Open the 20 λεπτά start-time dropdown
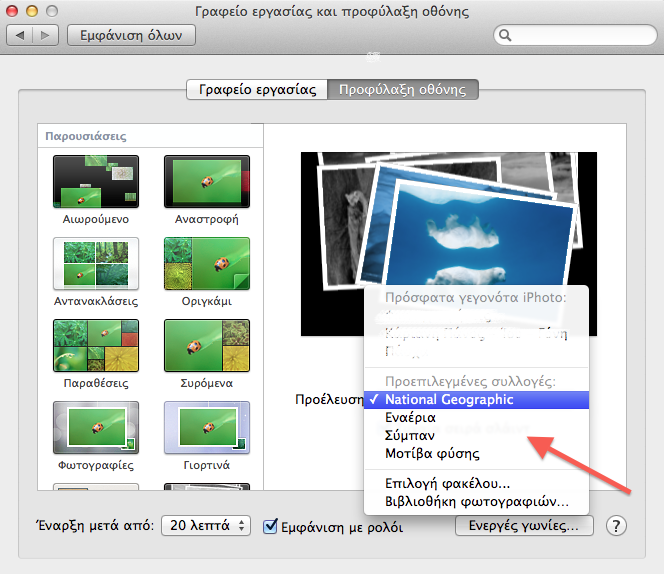 click(x=206, y=526)
